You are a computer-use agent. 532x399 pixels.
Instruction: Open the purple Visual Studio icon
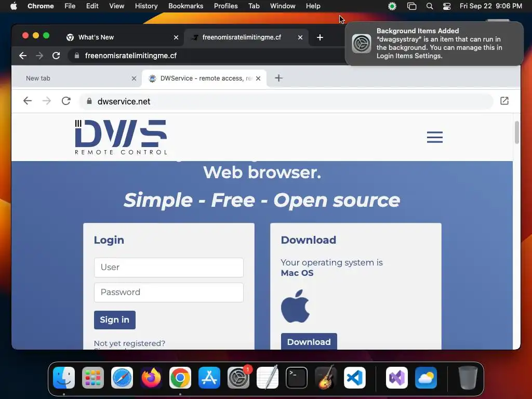pyautogui.click(x=396, y=378)
